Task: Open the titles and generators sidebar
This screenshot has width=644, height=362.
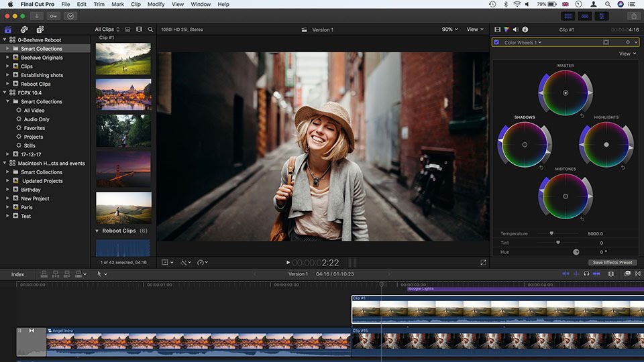Action: coord(40,29)
